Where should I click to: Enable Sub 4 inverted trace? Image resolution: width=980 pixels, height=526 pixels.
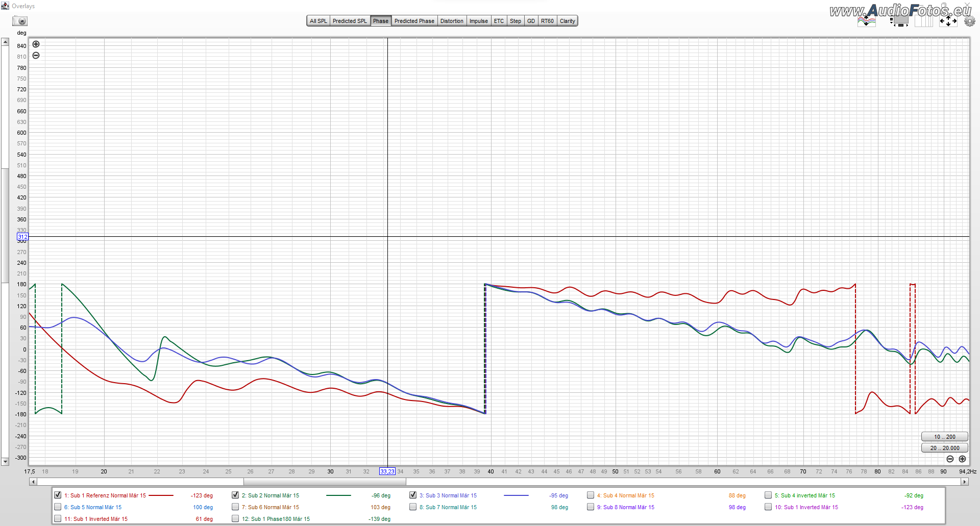coord(768,495)
